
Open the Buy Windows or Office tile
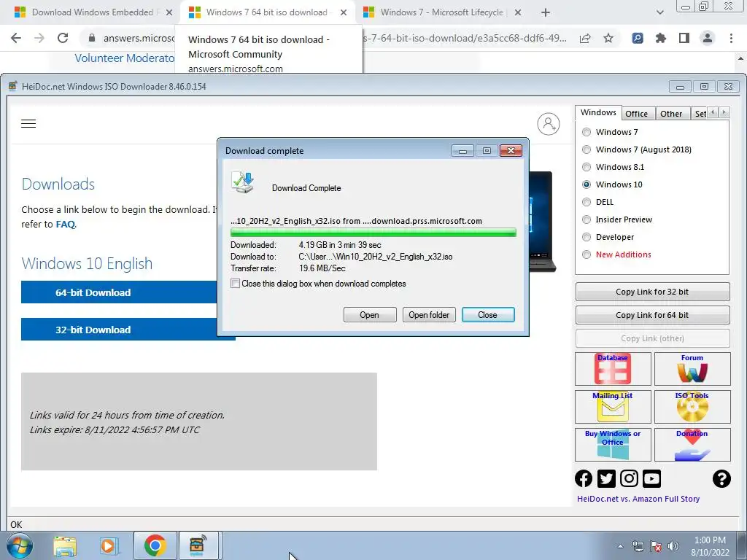[x=613, y=445]
